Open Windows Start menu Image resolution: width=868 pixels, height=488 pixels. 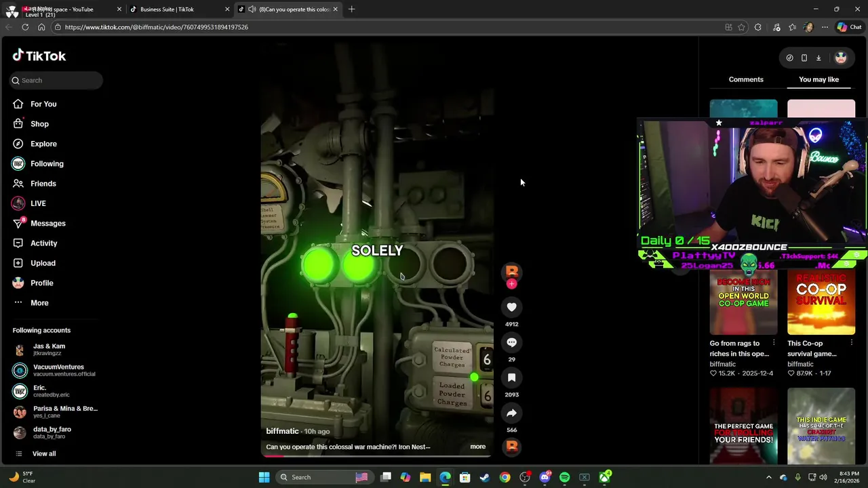tap(264, 477)
